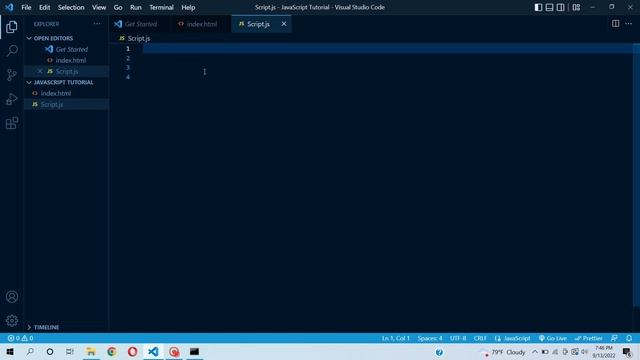
Task: Click the VS Code logo in title bar
Action: [x=9, y=7]
